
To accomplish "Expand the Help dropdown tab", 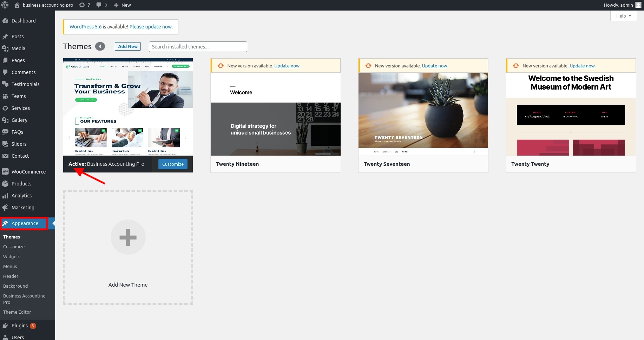I will pos(624,16).
